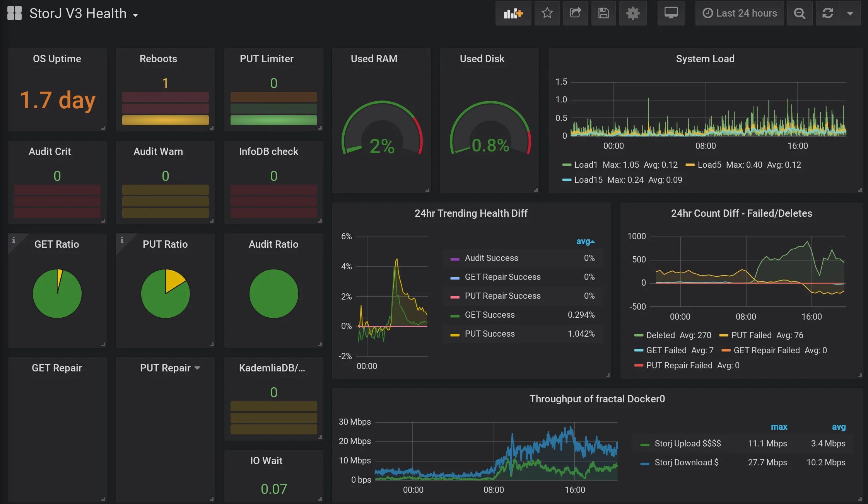The height and width of the screenshot is (504, 868).
Task: Sort the throughput legend by max column
Action: pyautogui.click(x=779, y=427)
